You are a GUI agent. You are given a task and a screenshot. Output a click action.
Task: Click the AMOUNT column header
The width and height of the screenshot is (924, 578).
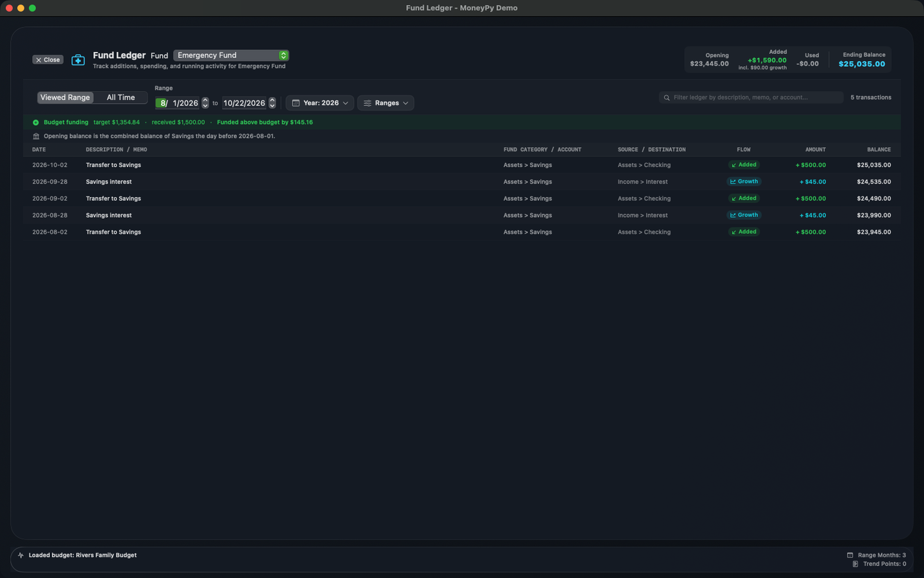816,150
